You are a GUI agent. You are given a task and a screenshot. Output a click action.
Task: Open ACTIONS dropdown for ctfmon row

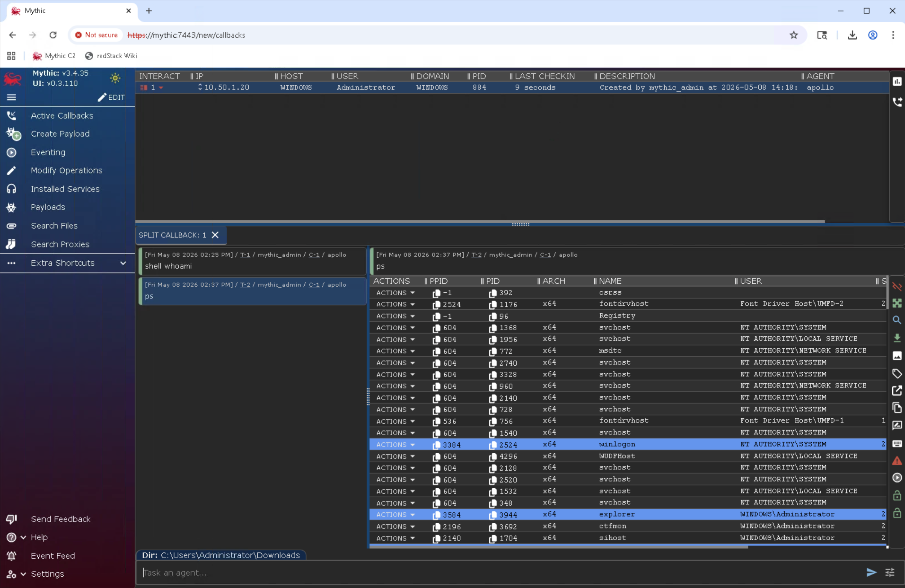(x=395, y=526)
